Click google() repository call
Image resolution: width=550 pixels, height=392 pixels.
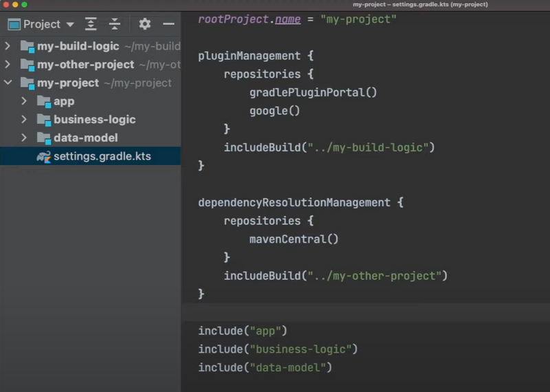tap(274, 111)
